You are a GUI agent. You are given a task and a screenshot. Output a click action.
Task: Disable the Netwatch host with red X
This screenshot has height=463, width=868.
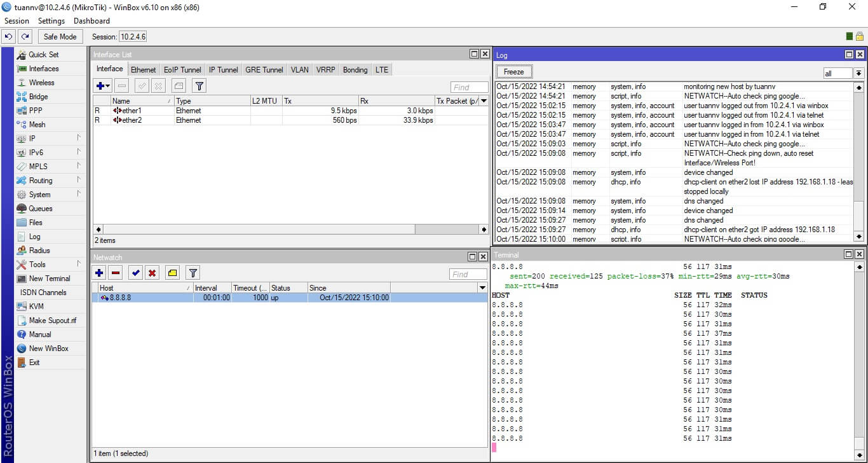[x=153, y=273]
